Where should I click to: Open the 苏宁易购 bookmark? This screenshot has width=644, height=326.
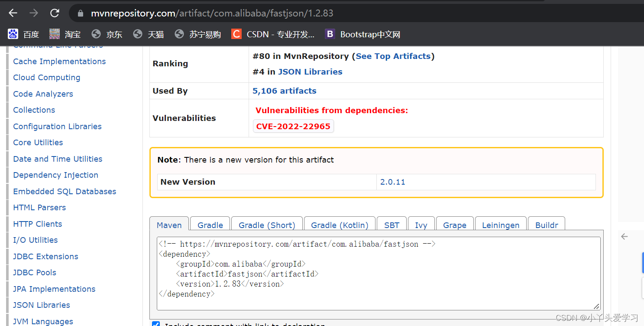(197, 34)
